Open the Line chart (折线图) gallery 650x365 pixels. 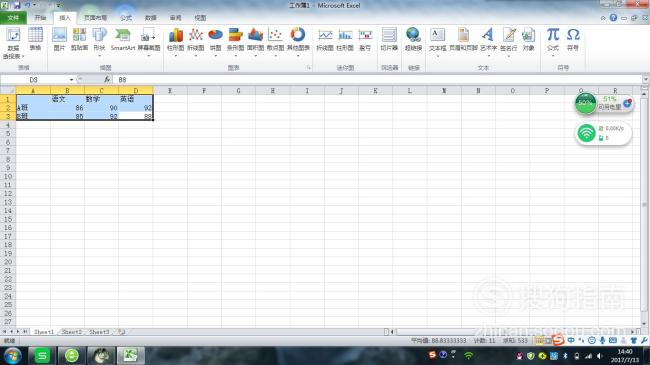196,41
